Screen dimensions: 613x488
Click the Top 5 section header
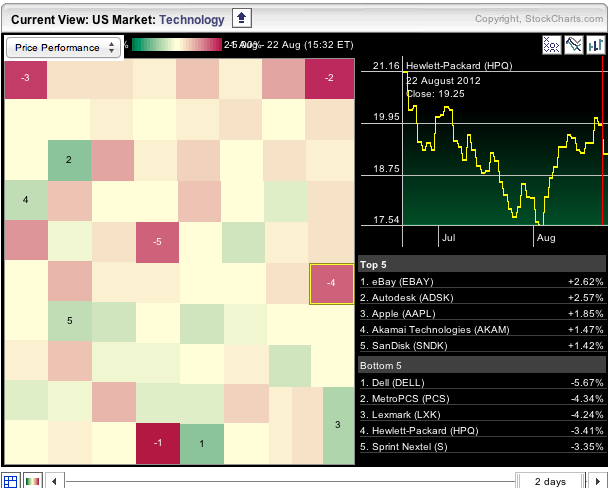482,264
